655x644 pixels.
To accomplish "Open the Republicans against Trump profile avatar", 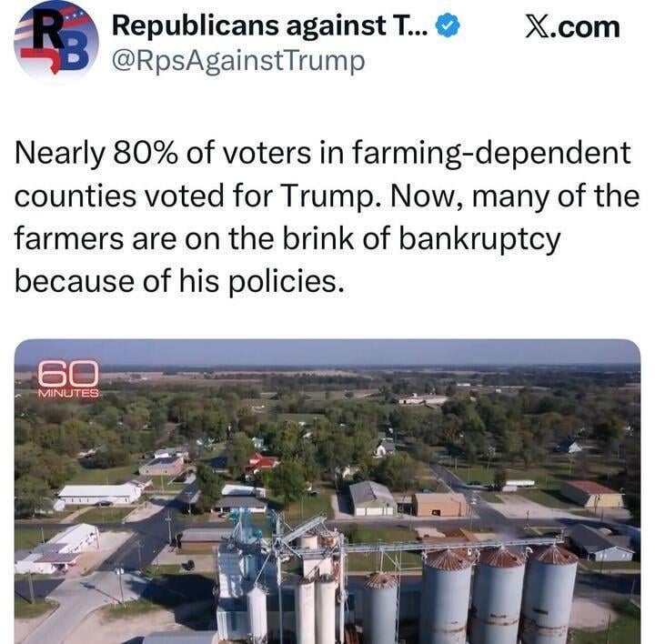I will (x=55, y=40).
